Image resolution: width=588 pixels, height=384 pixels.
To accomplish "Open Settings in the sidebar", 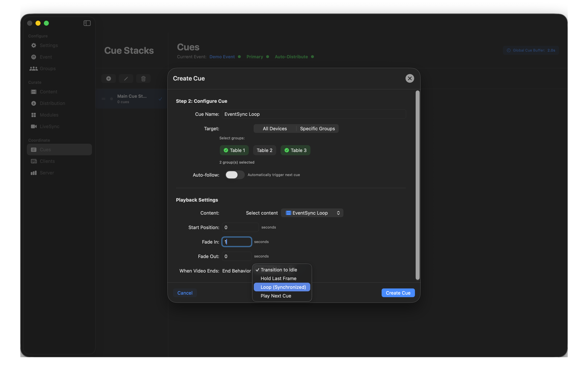I will coord(59,45).
